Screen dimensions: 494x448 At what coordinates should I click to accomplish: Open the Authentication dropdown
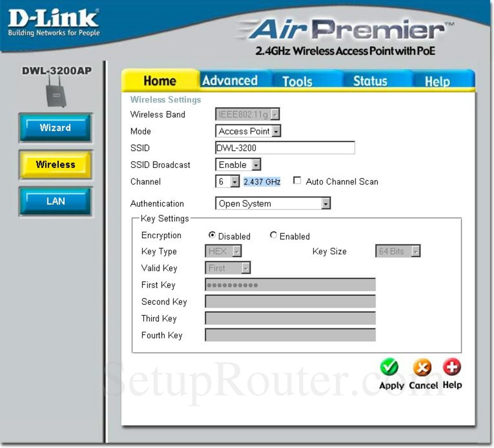click(273, 204)
